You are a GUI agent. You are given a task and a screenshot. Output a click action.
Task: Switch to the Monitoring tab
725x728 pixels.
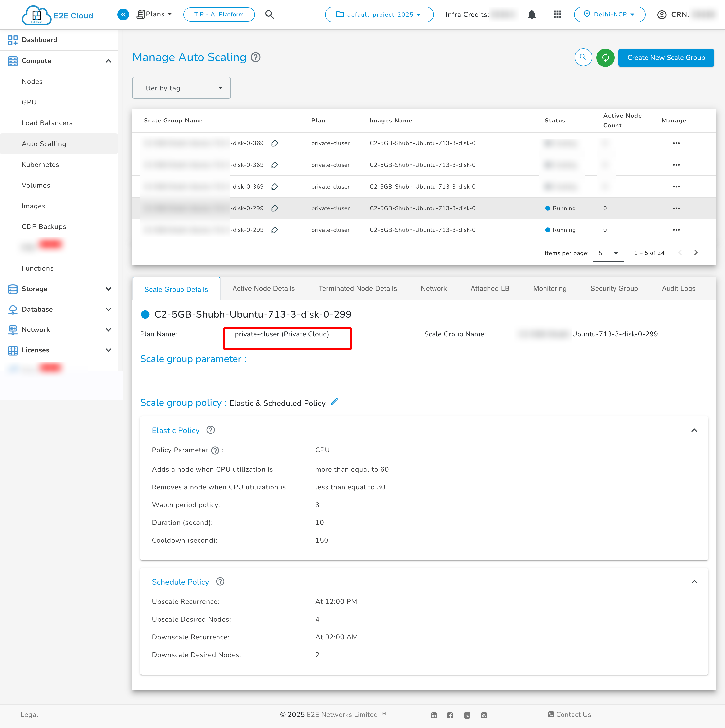(x=550, y=288)
